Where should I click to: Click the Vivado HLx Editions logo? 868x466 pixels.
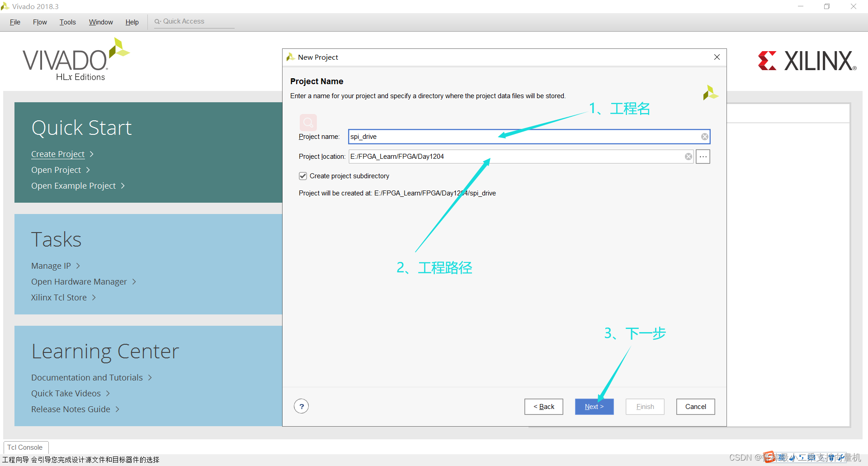(x=76, y=60)
